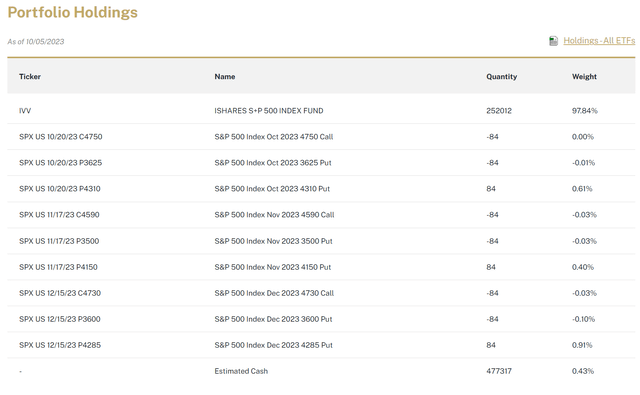Click S&P 500 Index Dec 2023 4730 Call
The width and height of the screenshot is (640, 395).
click(274, 293)
